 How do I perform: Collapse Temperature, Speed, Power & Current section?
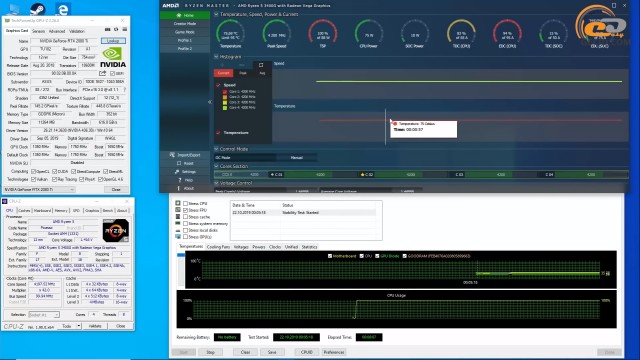216,14
